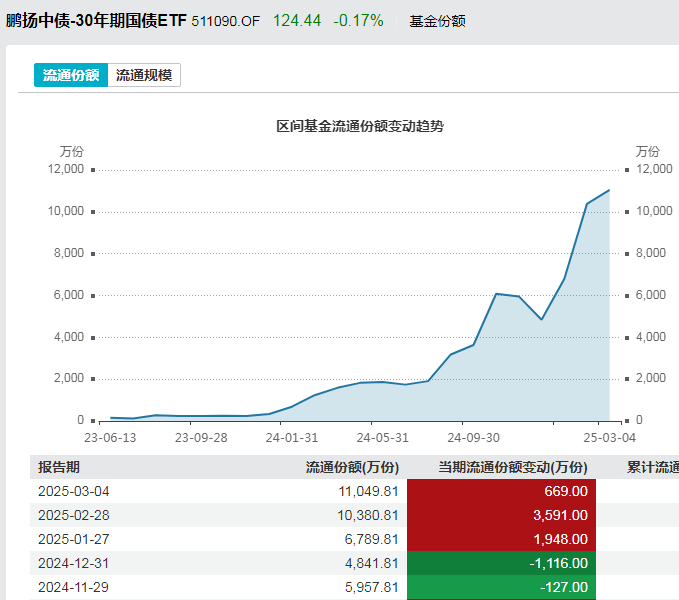Click the 报告期 column header
Screen dimensions: 679x600
(60, 467)
